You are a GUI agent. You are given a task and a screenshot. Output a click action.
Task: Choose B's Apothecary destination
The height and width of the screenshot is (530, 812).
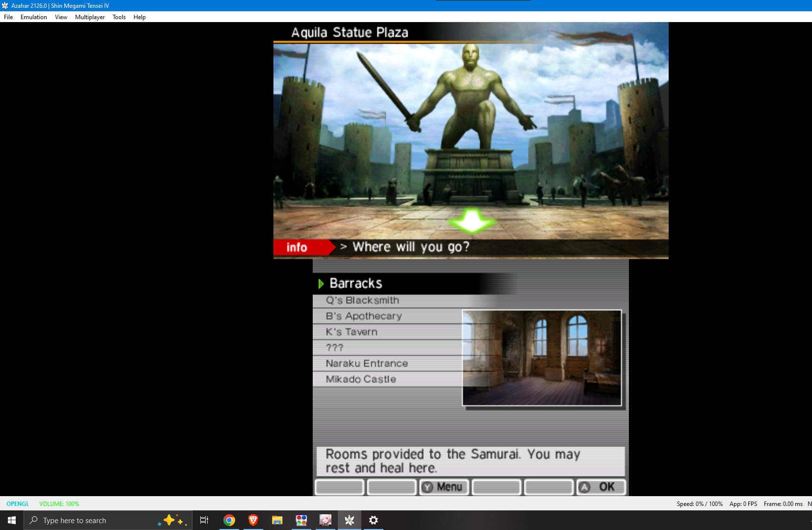click(x=387, y=316)
